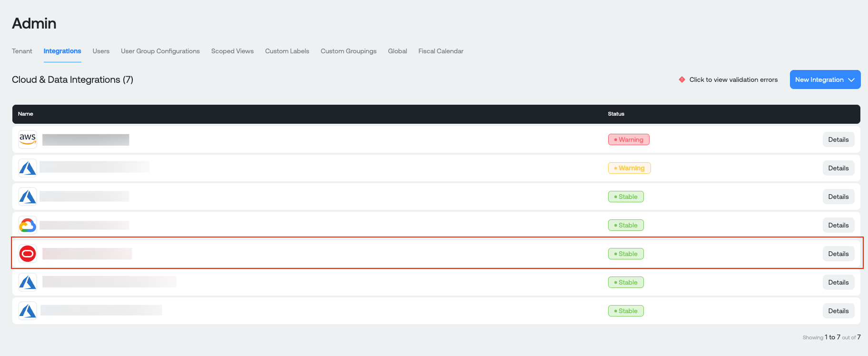Image resolution: width=868 pixels, height=356 pixels.
Task: Open Details in the last table row
Action: click(x=838, y=311)
